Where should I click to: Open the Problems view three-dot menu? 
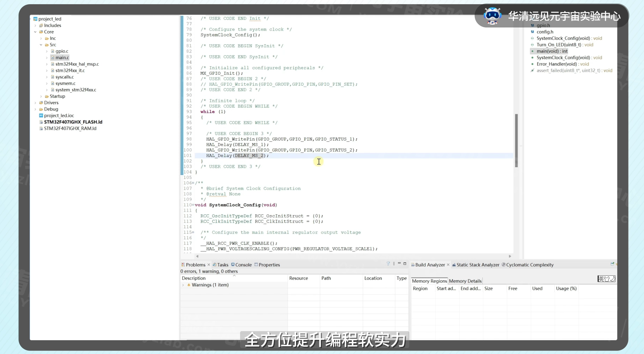[x=394, y=264]
